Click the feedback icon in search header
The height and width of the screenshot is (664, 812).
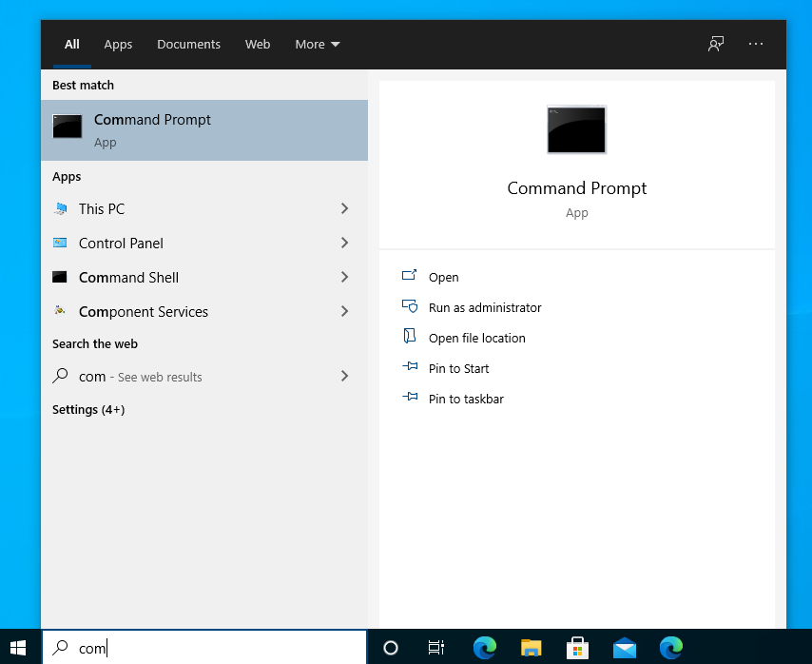[716, 44]
